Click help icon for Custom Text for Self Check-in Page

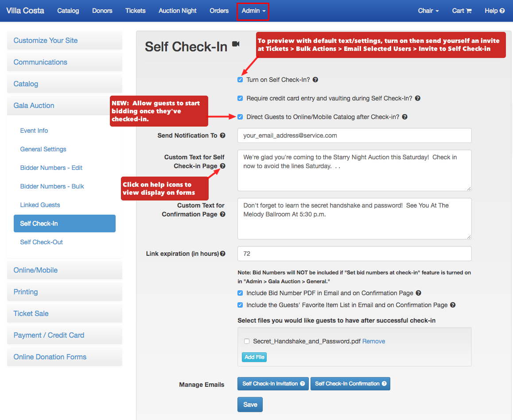[223, 166]
